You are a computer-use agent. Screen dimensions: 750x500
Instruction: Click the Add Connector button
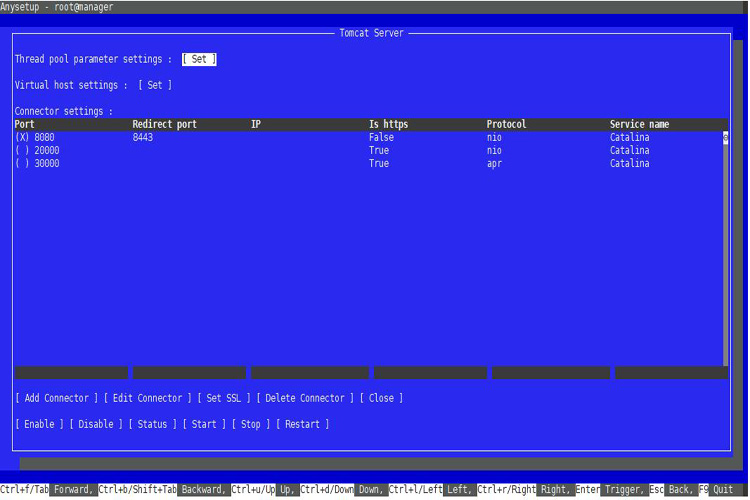pos(56,398)
